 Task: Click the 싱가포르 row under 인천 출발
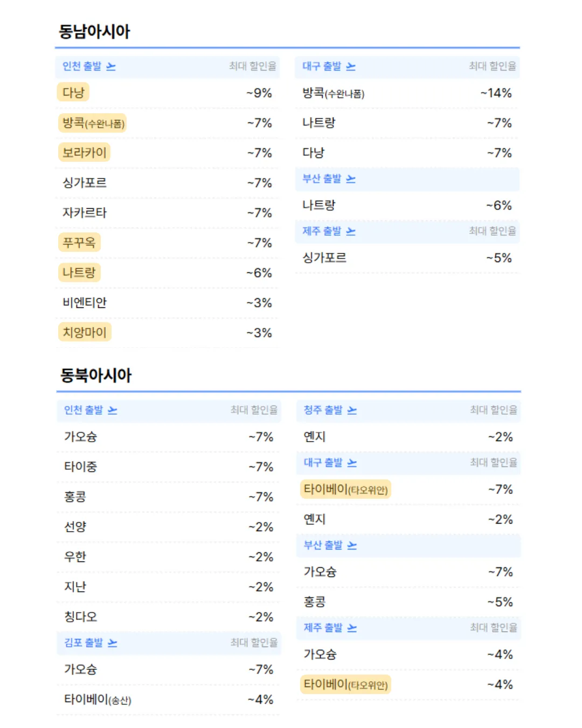168,183
